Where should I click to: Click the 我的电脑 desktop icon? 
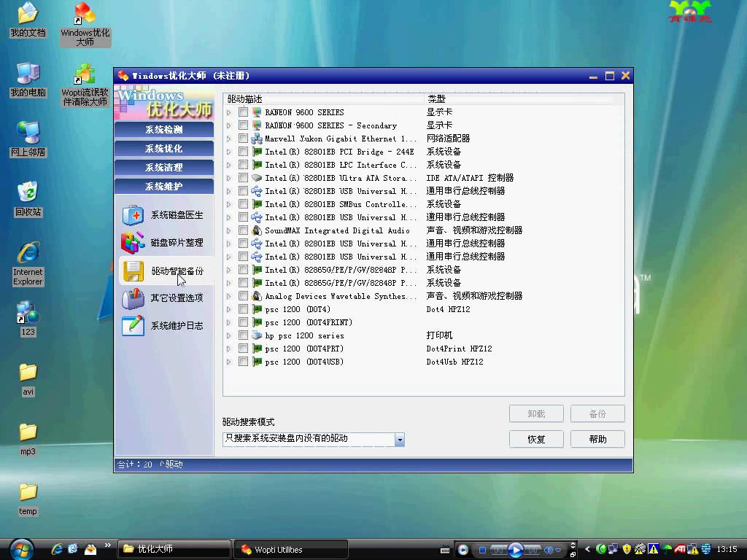coord(28,79)
